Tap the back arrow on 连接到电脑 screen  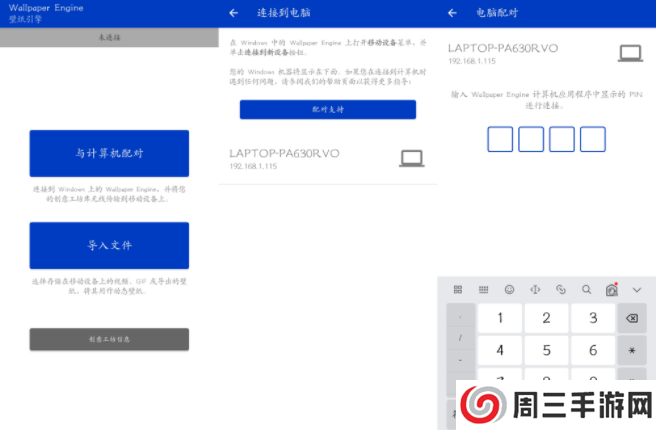click(233, 13)
